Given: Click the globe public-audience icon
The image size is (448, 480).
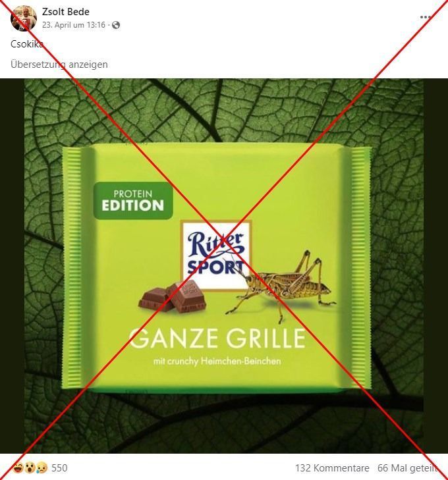Looking at the screenshot, I should [x=116, y=25].
